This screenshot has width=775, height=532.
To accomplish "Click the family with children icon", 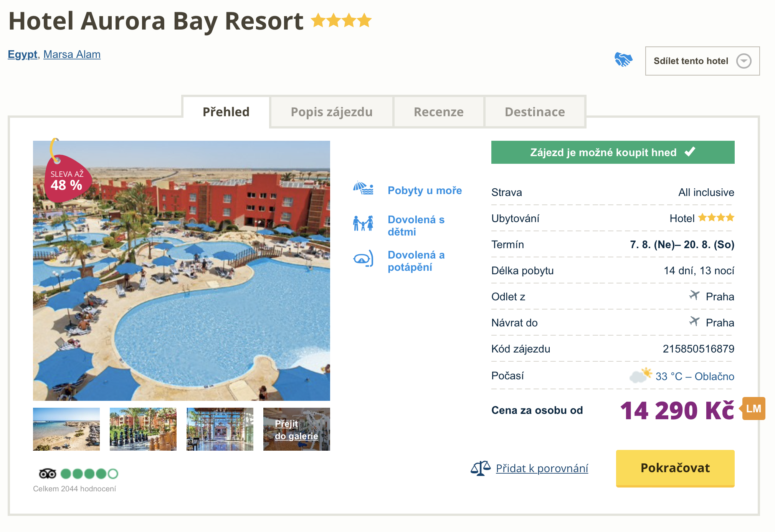I will 363,223.
